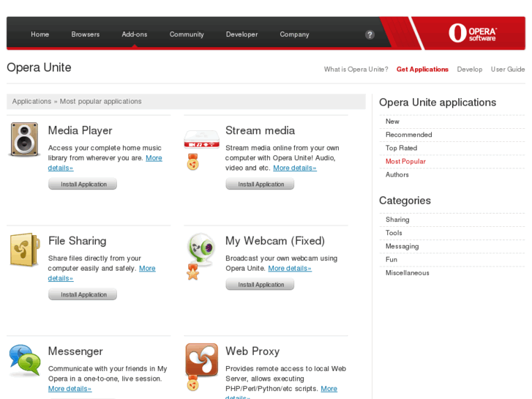Open More details link for Messenger
The height and width of the screenshot is (399, 532).
(70, 389)
